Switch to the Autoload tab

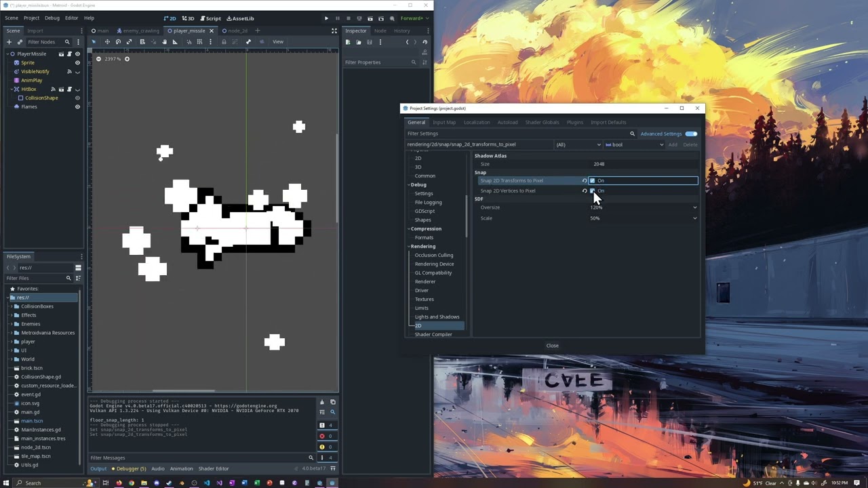tap(507, 123)
